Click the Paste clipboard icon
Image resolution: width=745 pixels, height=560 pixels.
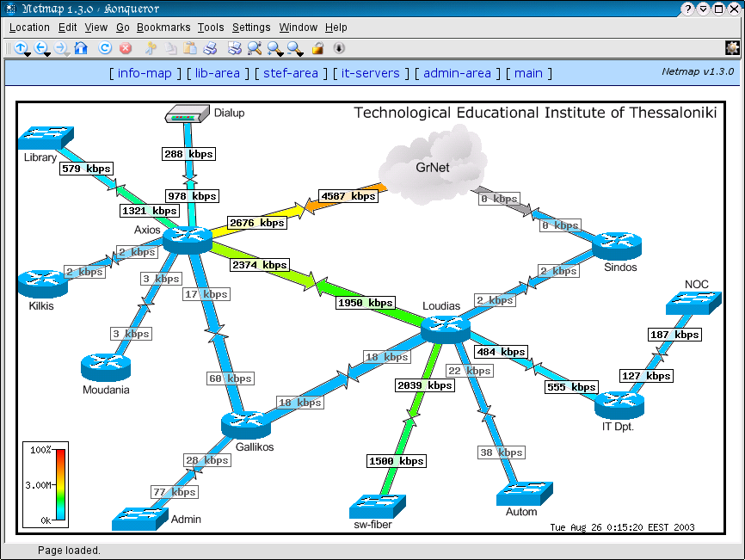click(x=190, y=48)
